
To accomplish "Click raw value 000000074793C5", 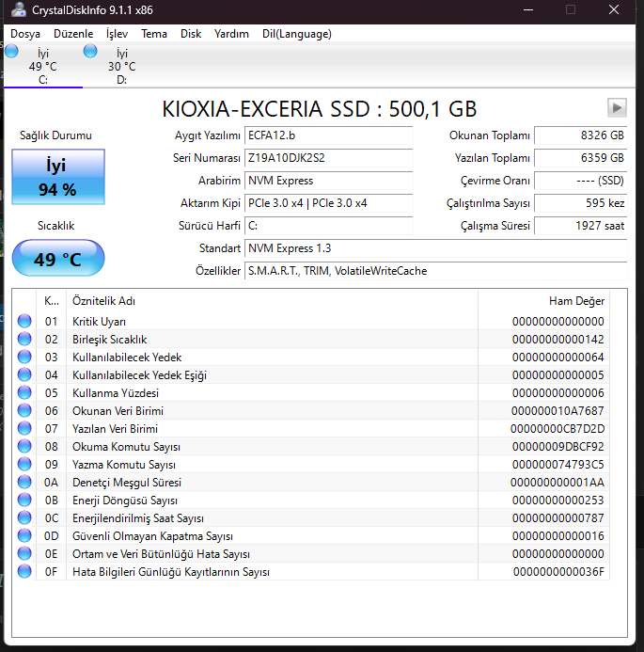I will point(558,465).
